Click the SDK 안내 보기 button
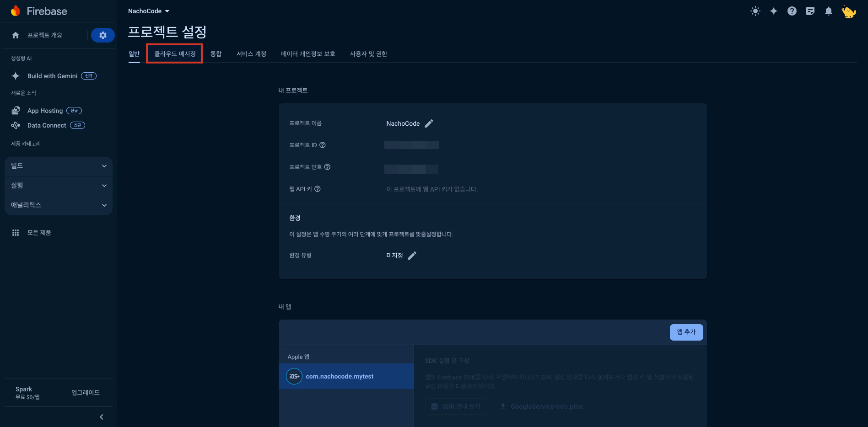This screenshot has height=427, width=868. point(456,406)
